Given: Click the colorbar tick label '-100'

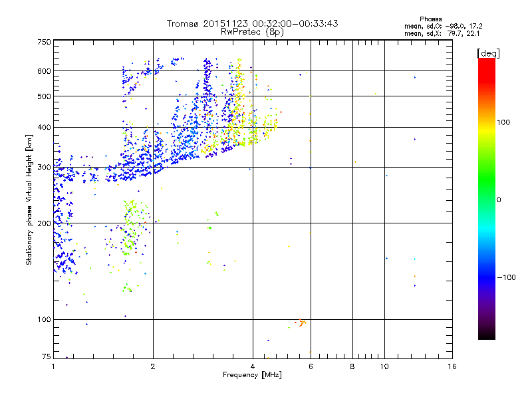Looking at the screenshot, I should click(x=506, y=277).
